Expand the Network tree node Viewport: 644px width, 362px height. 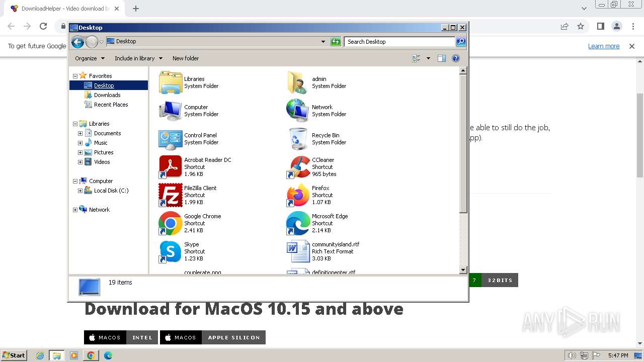pos(75,210)
